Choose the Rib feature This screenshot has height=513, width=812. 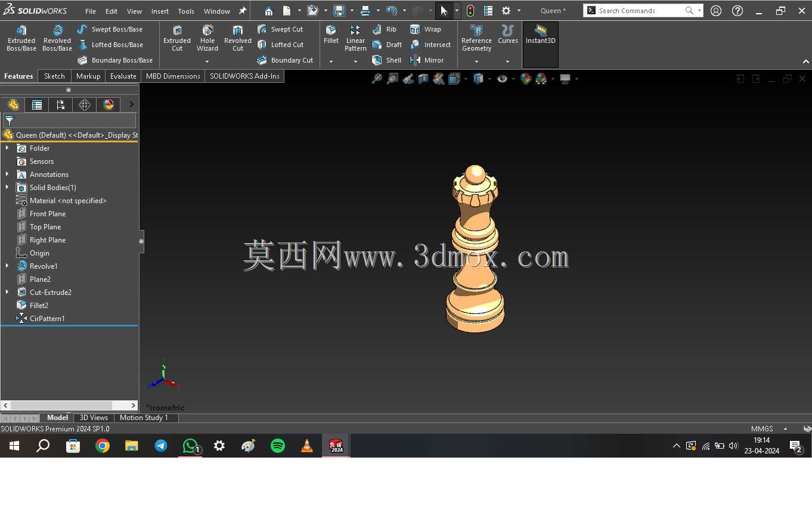pyautogui.click(x=385, y=29)
